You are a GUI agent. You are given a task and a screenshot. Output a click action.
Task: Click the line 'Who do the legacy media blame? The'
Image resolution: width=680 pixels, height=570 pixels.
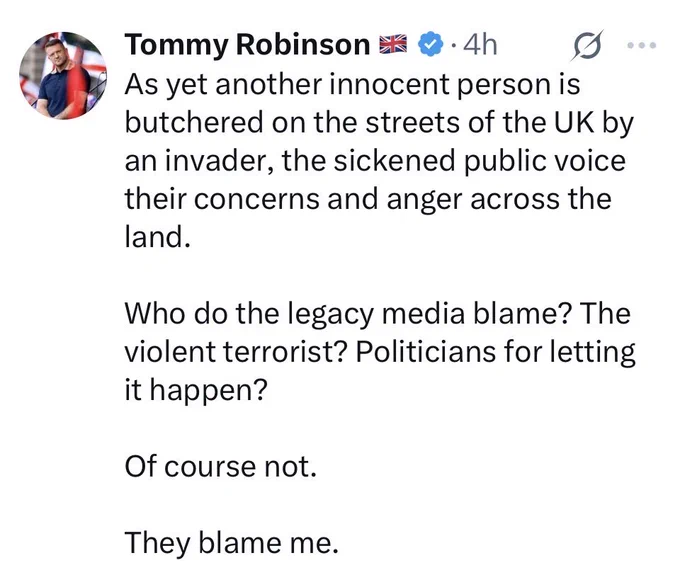[x=377, y=313]
